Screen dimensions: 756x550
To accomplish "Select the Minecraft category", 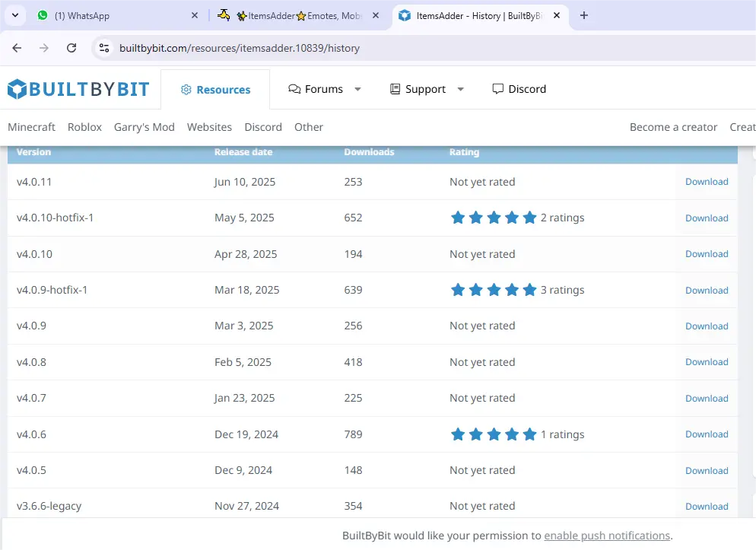I will pyautogui.click(x=31, y=127).
